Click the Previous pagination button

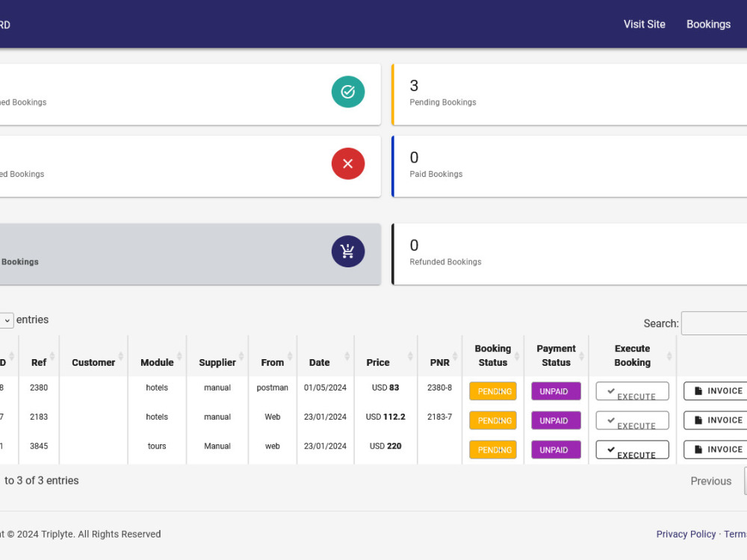point(711,481)
